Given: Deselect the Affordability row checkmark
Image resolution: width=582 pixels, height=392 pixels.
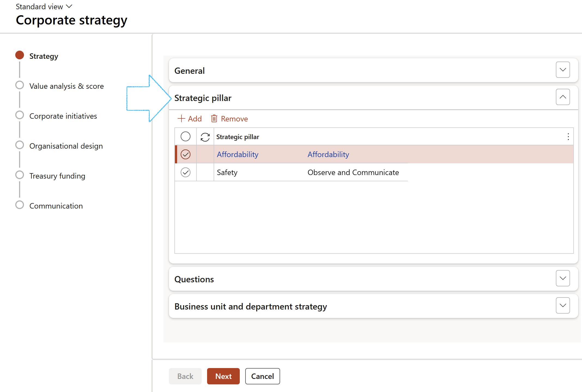Looking at the screenshot, I should (x=186, y=154).
